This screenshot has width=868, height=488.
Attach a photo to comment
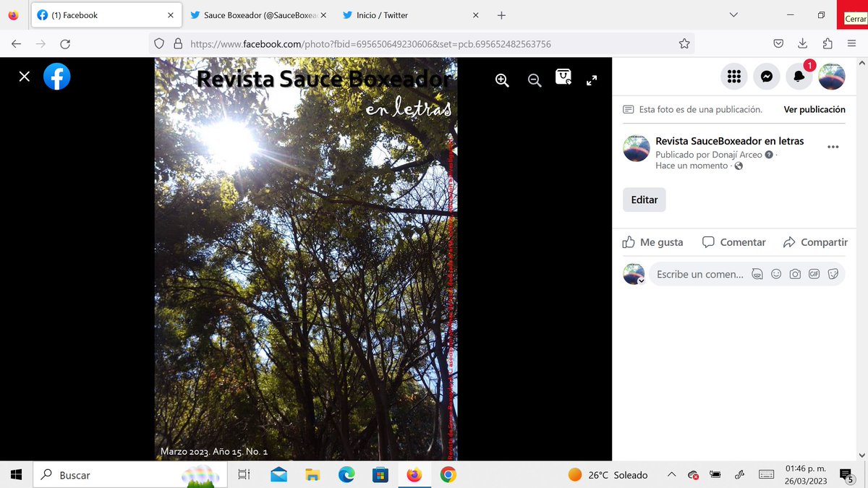click(x=795, y=275)
